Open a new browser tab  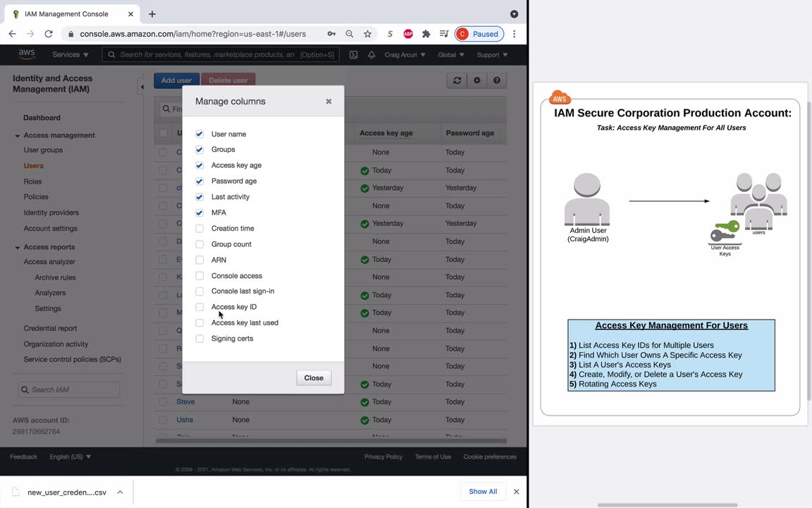[x=152, y=14]
